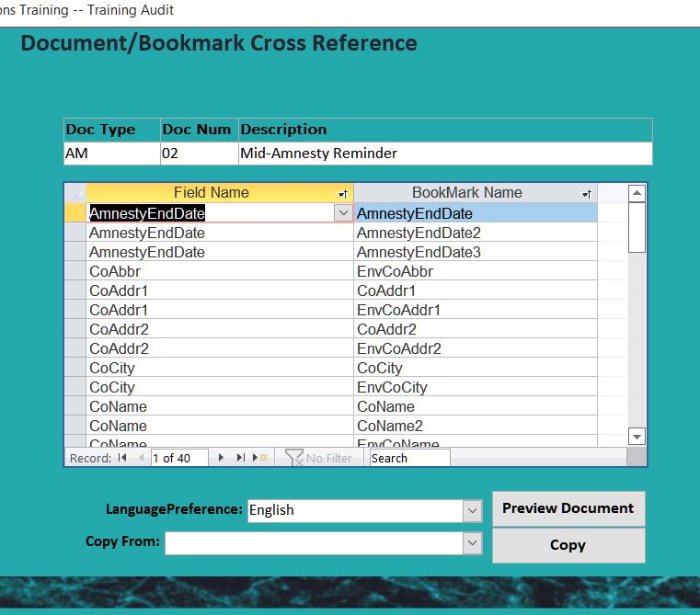
Task: Click the Preview Document button
Action: coord(568,508)
